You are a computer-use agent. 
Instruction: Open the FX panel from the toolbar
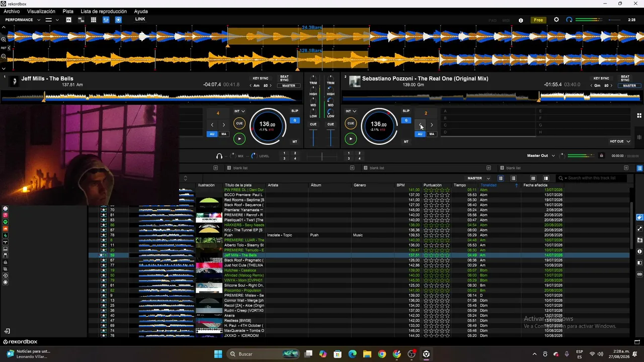(x=69, y=20)
